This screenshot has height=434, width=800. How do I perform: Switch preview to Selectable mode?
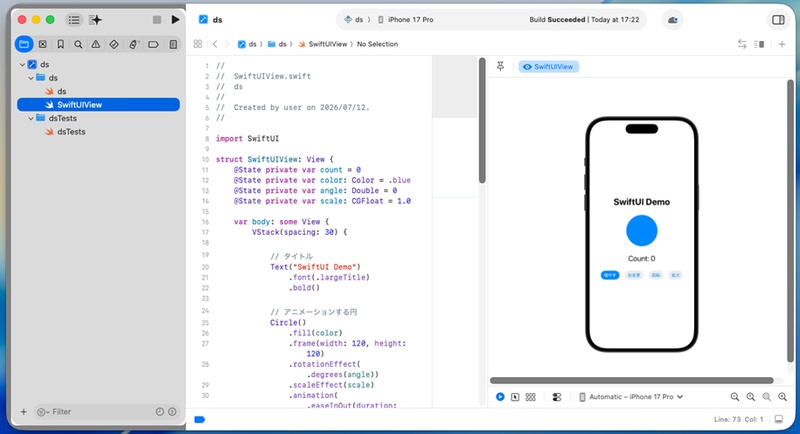click(x=515, y=397)
